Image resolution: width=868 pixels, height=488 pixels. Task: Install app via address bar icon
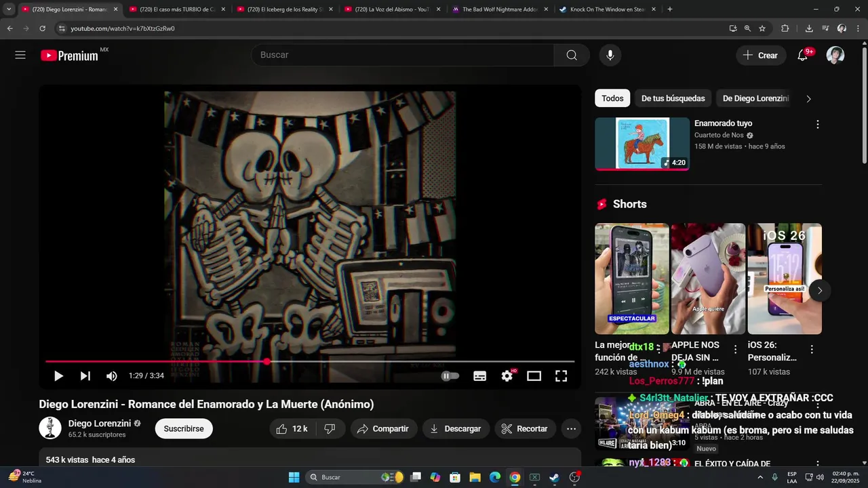[733, 28]
